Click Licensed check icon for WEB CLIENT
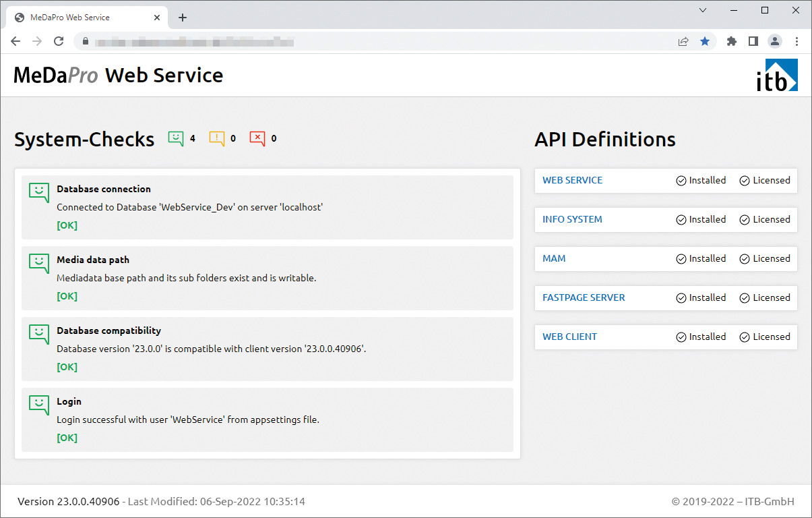 (x=745, y=337)
